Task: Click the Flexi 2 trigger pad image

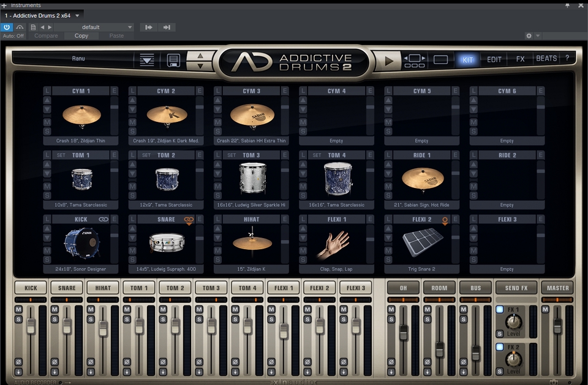Action: tap(423, 242)
